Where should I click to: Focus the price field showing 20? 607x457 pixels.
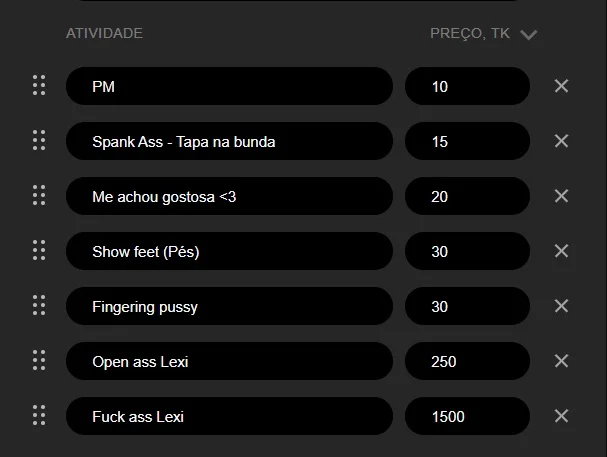tap(467, 196)
